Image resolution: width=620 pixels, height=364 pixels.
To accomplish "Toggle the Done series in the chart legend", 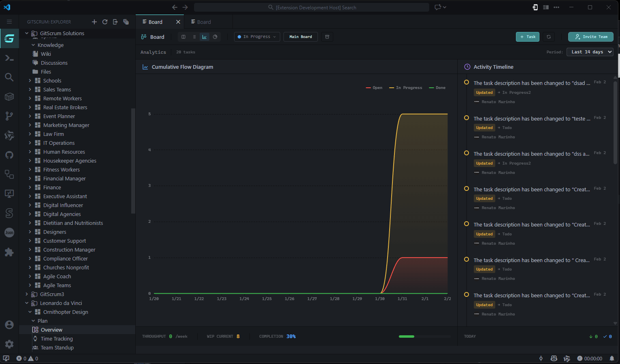I will [437, 87].
